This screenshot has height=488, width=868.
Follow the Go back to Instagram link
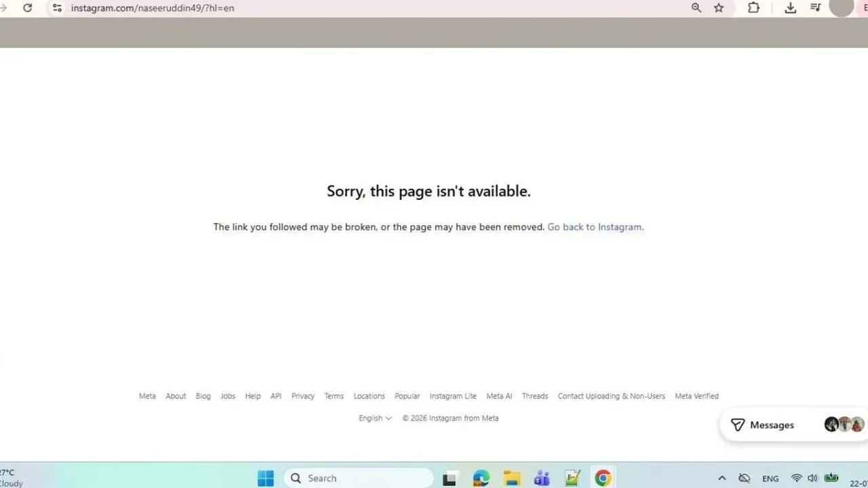[595, 227]
